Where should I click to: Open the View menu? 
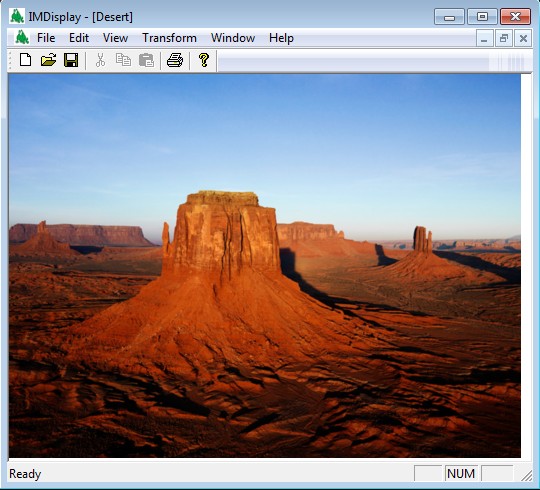pyautogui.click(x=115, y=38)
